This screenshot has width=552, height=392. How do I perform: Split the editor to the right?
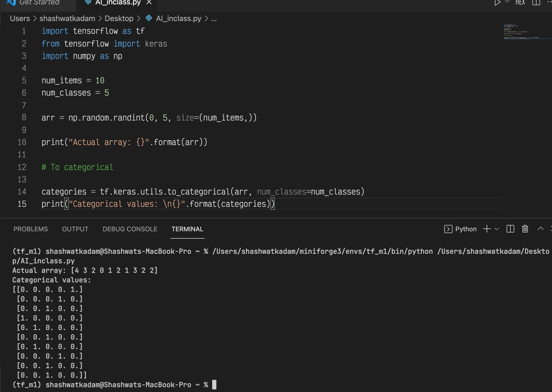(x=536, y=2)
